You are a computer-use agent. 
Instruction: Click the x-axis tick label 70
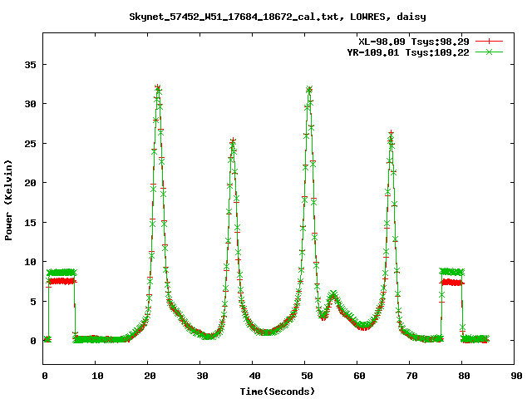(x=411, y=376)
